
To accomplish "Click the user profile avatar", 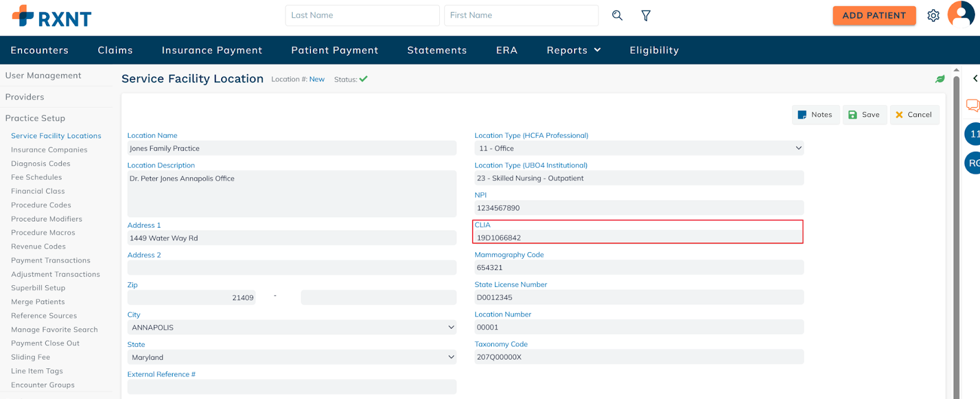I will click(x=960, y=15).
